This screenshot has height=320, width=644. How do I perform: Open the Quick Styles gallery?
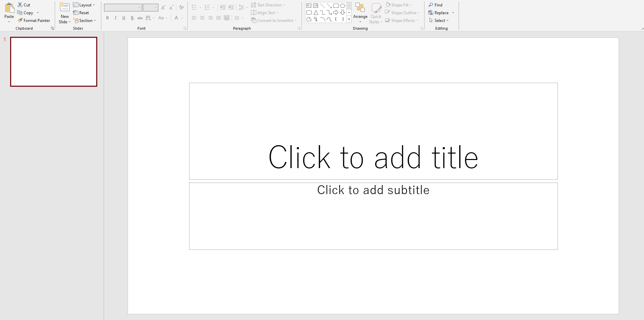click(x=376, y=13)
